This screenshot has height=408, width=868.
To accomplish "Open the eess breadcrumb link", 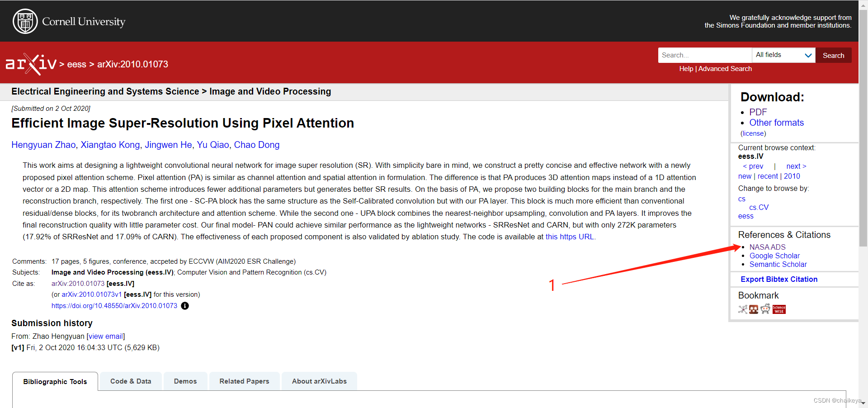I will point(77,64).
